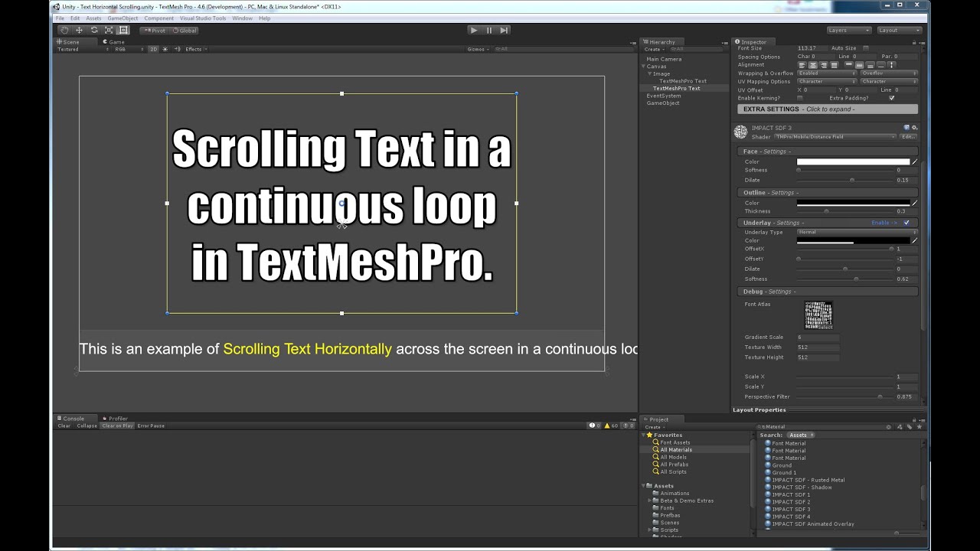The image size is (980, 551).
Task: Click Search by Type icon in Project panel
Action: (900, 427)
